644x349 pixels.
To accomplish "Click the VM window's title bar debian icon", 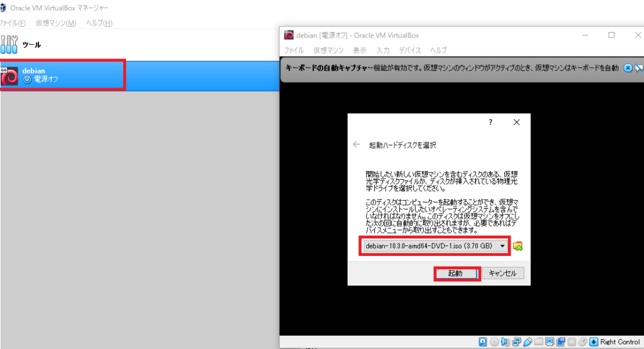I will (289, 35).
